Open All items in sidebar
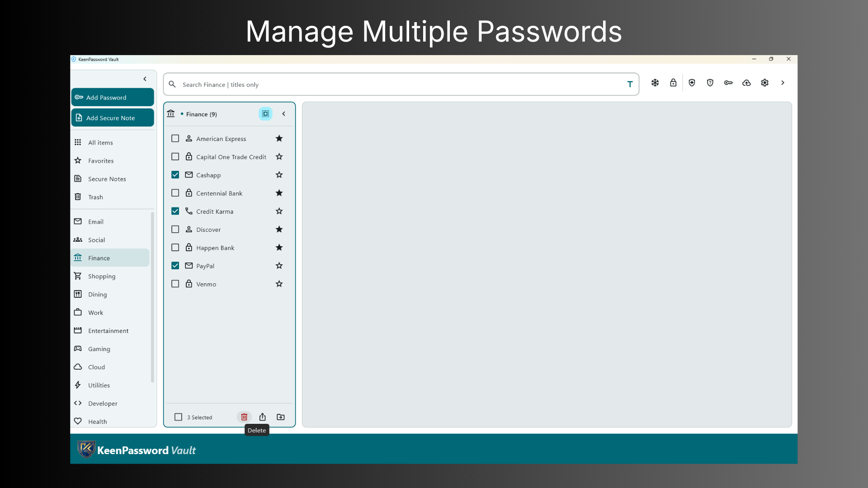868x488 pixels. coord(110,142)
